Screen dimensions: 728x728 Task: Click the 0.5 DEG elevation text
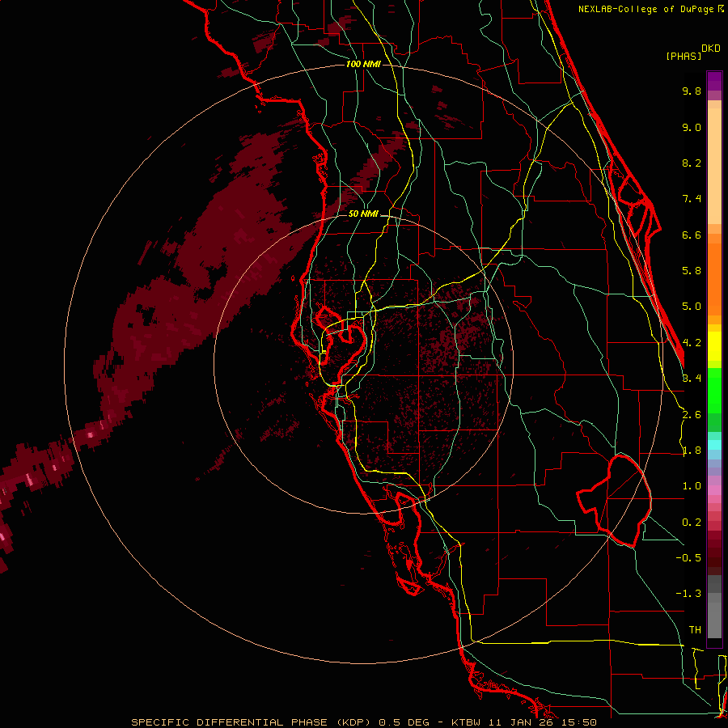[x=404, y=722]
